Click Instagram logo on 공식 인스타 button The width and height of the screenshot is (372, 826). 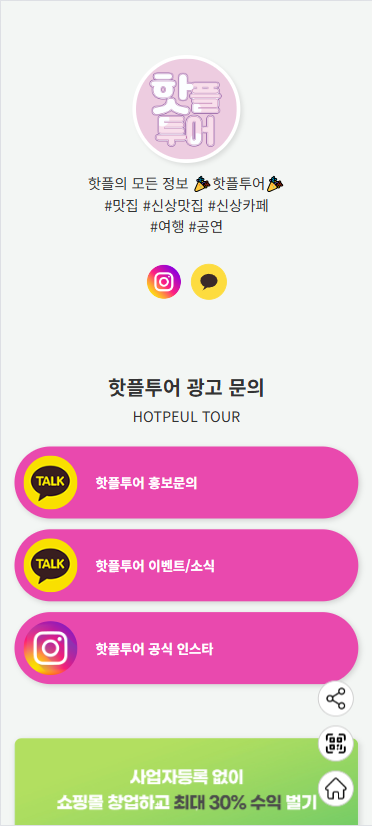[x=51, y=648]
